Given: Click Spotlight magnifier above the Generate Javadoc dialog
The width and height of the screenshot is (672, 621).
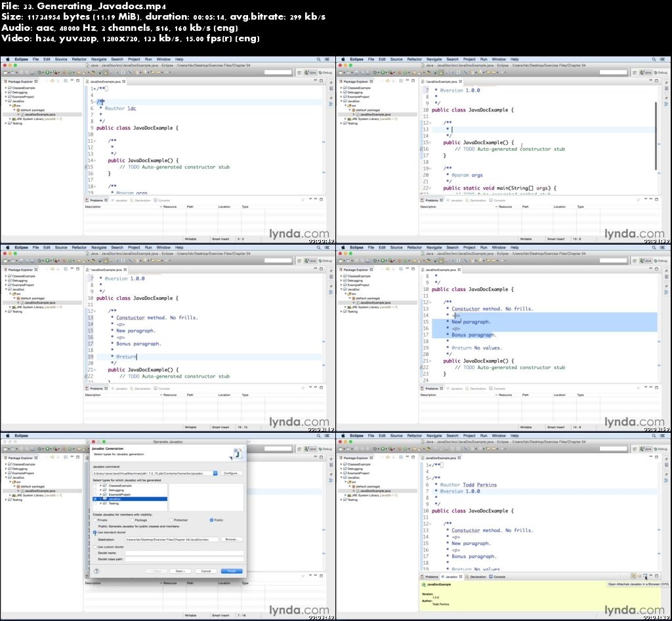Looking at the screenshot, I should 319,435.
